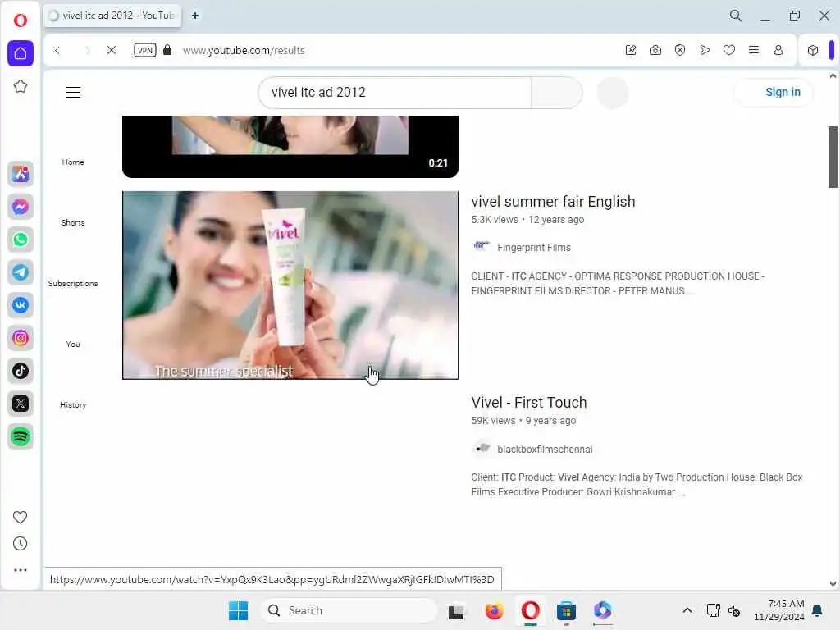Open Firefox from the taskbar
This screenshot has width=840, height=630.
pos(494,610)
